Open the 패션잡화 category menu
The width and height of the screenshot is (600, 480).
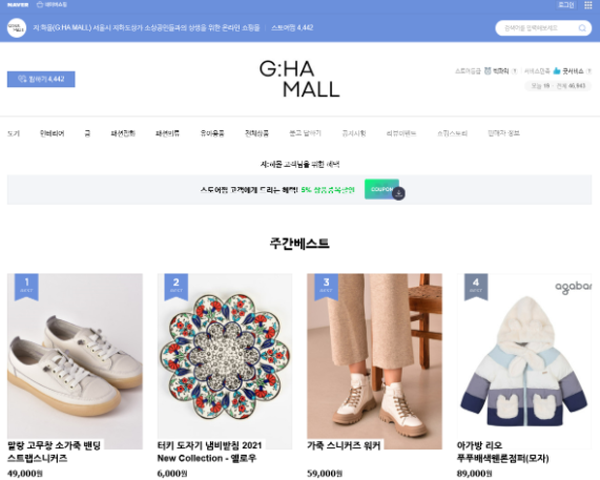tap(123, 133)
